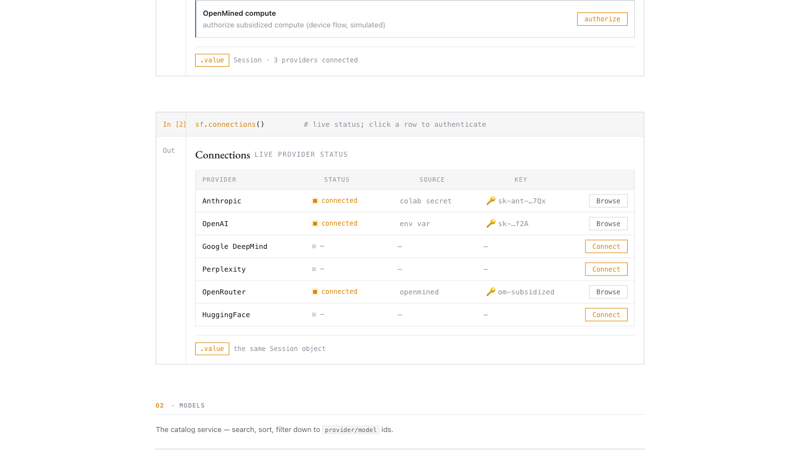Click 'authorize subsidized compute' description text
Screen dimensions: 800x450
point(294,25)
